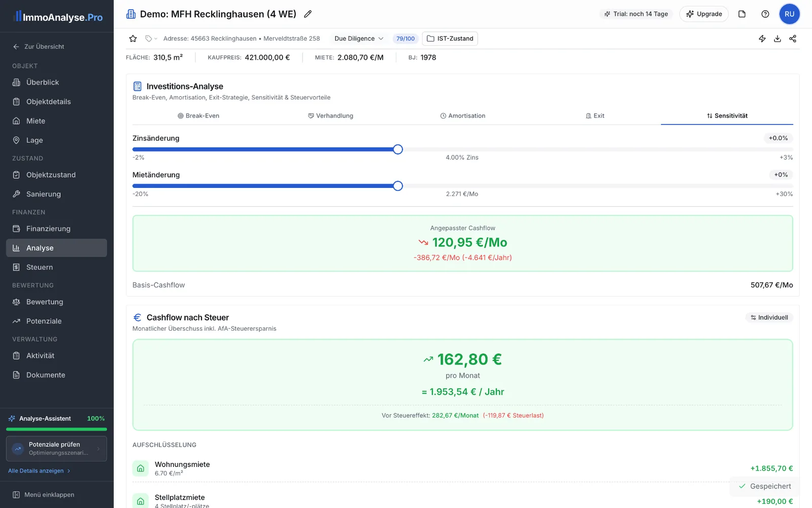Open Objektzustand in the sidebar
This screenshot has width=812, height=508.
[x=56, y=175]
